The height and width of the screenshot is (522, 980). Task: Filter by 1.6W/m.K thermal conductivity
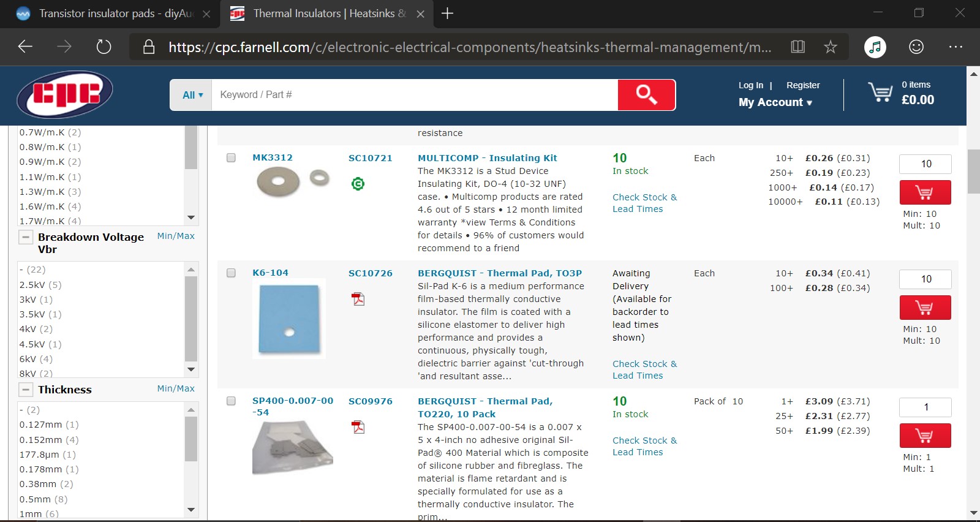click(x=50, y=206)
